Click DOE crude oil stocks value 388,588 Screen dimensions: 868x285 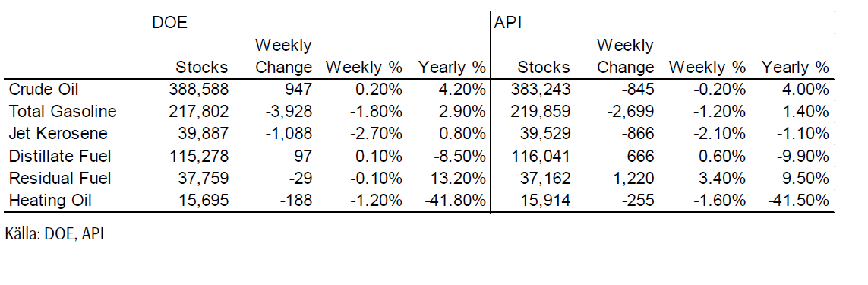click(198, 90)
